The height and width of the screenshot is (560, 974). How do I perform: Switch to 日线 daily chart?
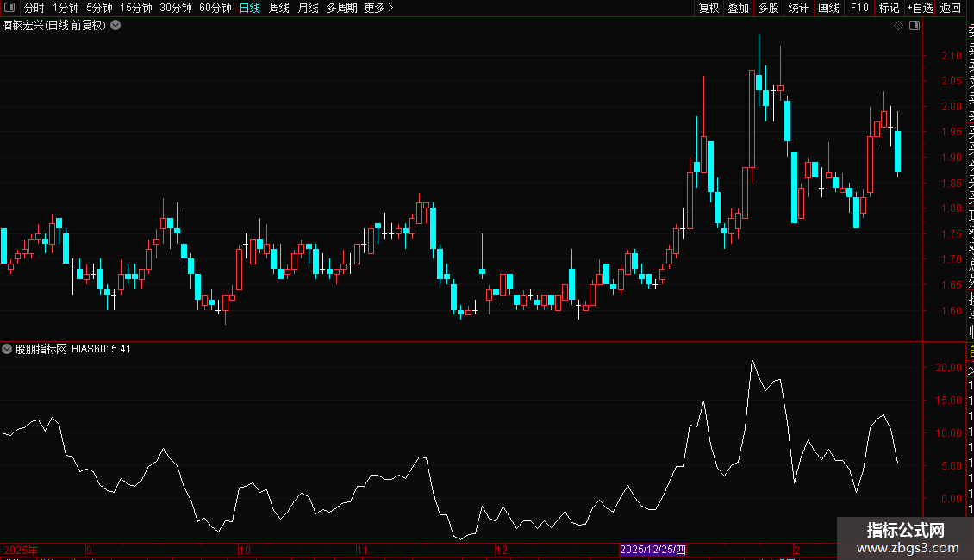250,8
